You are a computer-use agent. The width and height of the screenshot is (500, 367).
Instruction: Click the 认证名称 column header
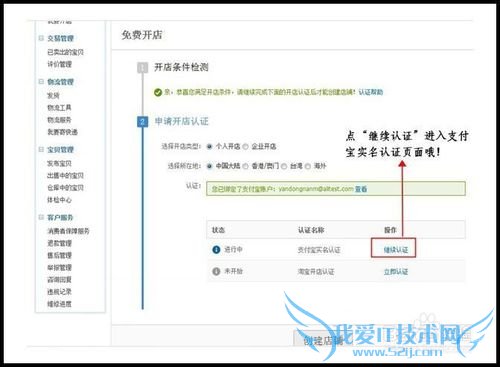311,230
